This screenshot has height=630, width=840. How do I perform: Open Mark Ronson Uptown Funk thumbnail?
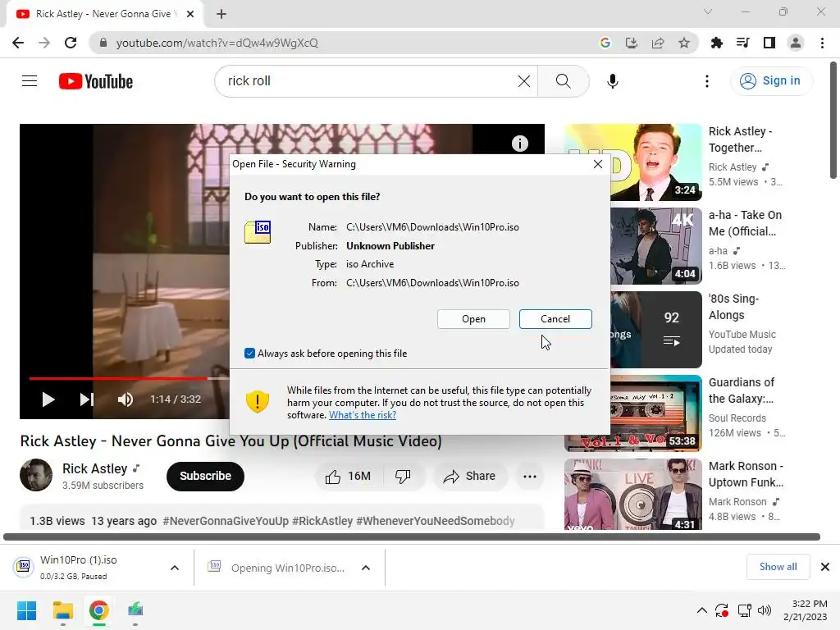[x=632, y=494]
